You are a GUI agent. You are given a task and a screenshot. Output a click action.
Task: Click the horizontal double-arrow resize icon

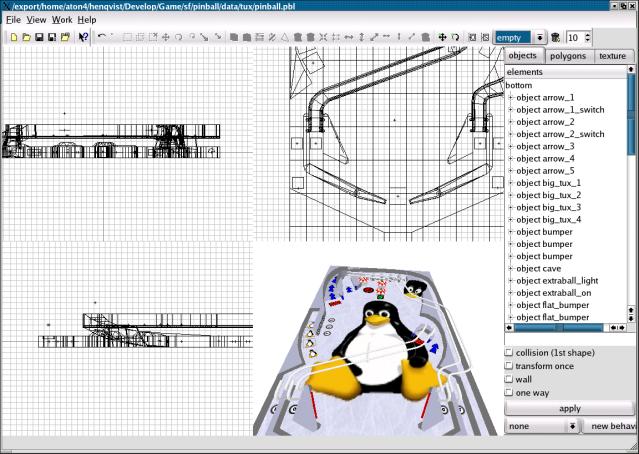click(x=348, y=37)
